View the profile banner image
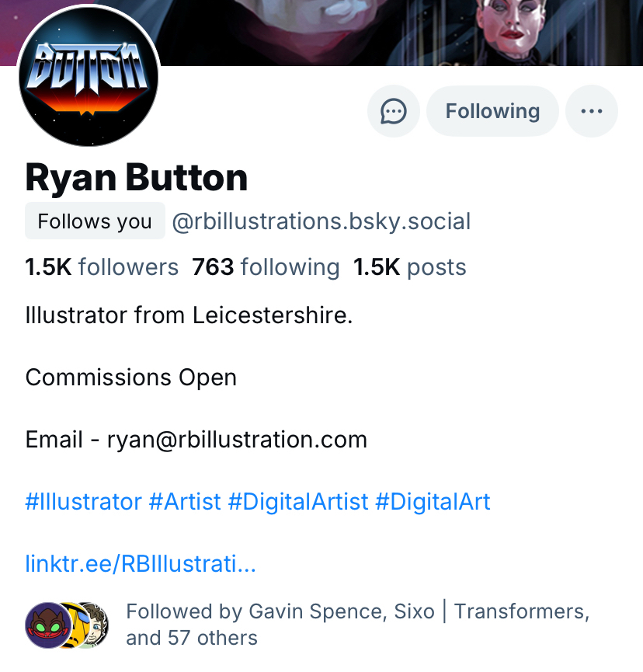This screenshot has height=672, width=643. (x=388, y=31)
